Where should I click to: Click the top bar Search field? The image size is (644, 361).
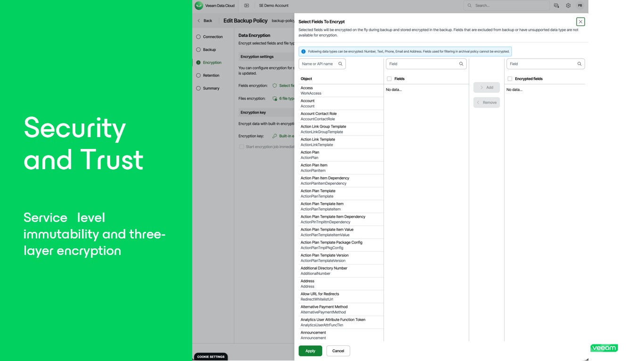click(x=506, y=6)
